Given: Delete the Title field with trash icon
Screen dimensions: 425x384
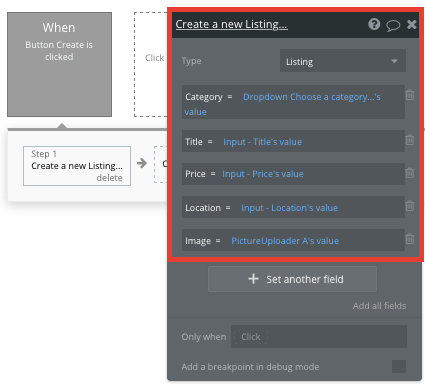Looking at the screenshot, I should [x=410, y=139].
